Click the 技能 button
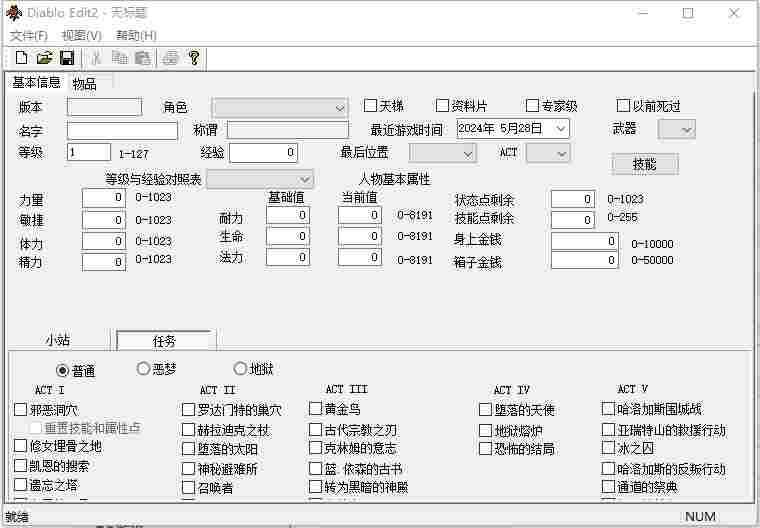Viewport: 760px width, 528px height. point(645,164)
